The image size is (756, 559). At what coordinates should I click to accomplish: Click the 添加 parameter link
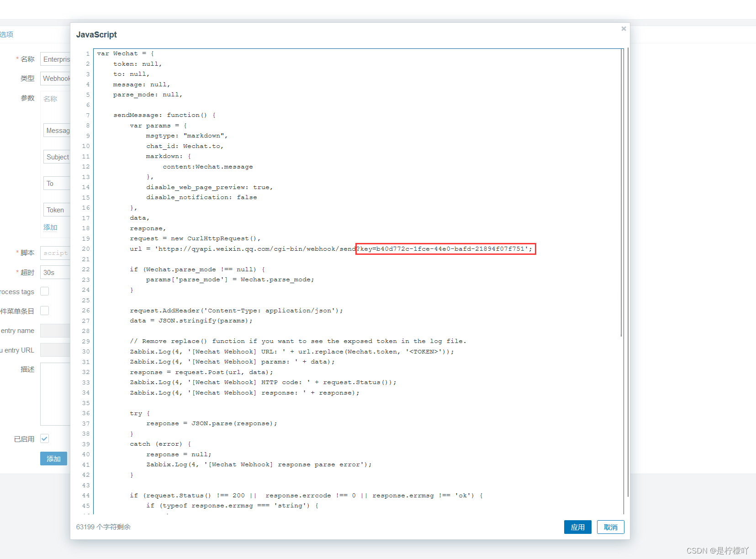[50, 227]
